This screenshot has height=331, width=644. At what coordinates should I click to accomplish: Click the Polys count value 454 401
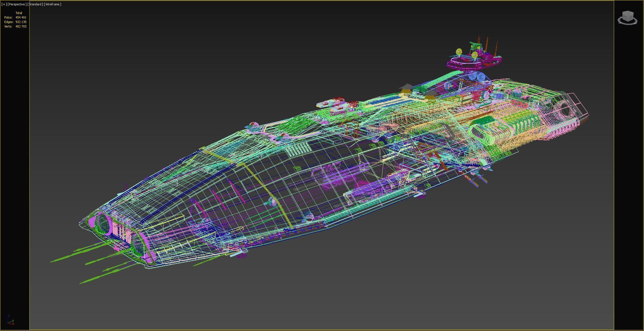point(21,17)
